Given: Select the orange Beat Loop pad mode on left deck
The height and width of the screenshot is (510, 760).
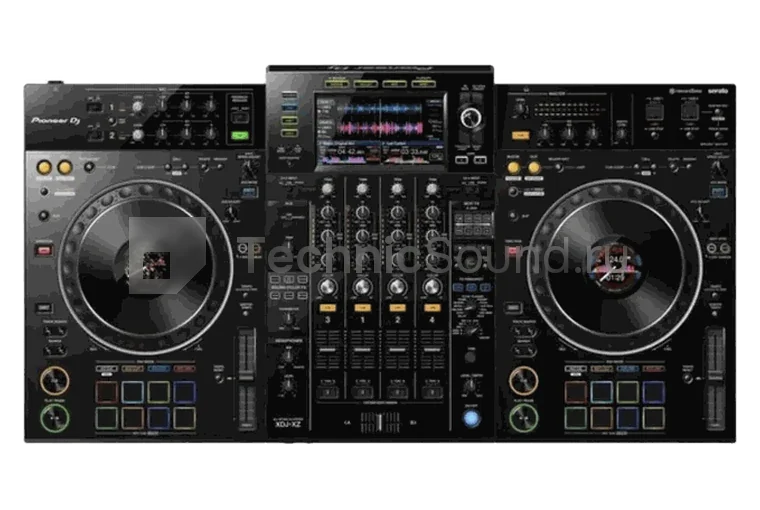Looking at the screenshot, I should [x=132, y=369].
